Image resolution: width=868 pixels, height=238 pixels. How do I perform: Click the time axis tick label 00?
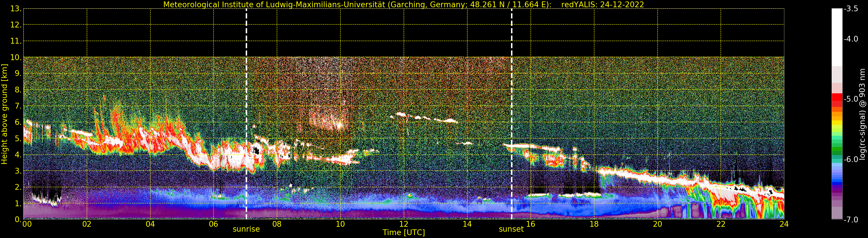coord(27,224)
